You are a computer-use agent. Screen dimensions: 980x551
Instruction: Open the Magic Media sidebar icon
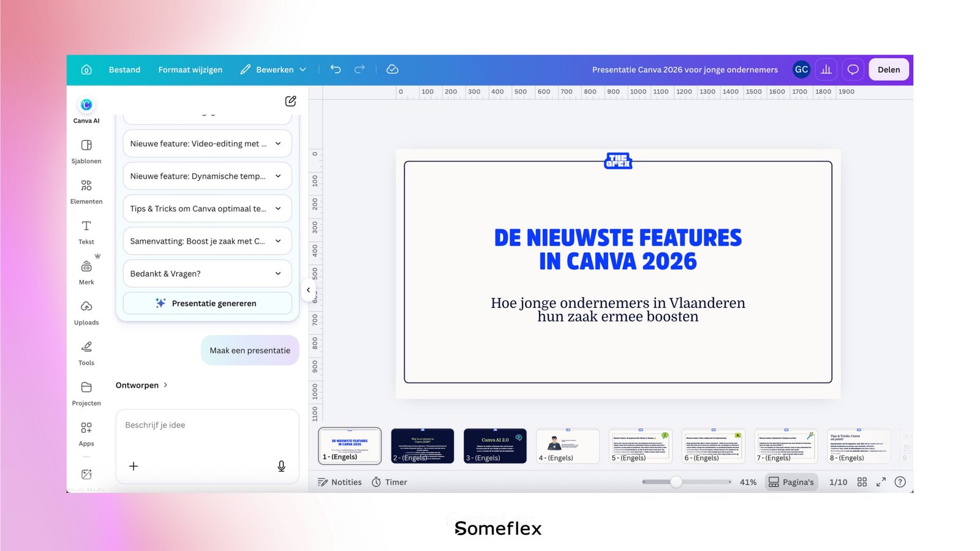pyautogui.click(x=86, y=474)
